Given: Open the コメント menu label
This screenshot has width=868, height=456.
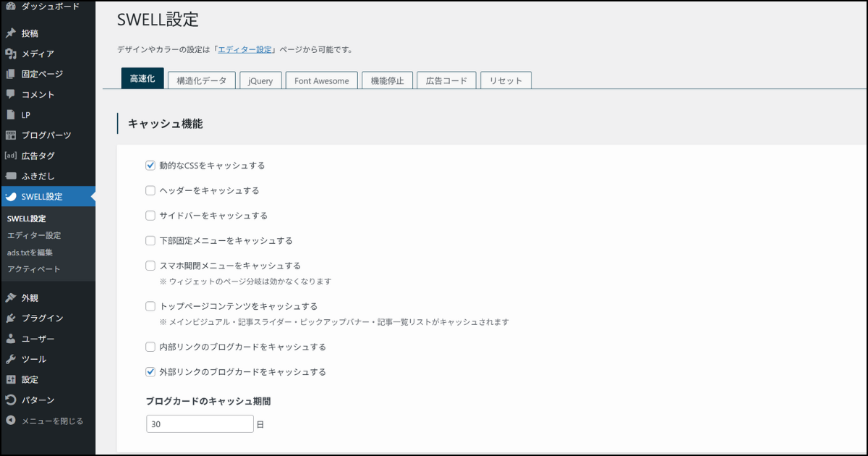Looking at the screenshot, I should [38, 94].
